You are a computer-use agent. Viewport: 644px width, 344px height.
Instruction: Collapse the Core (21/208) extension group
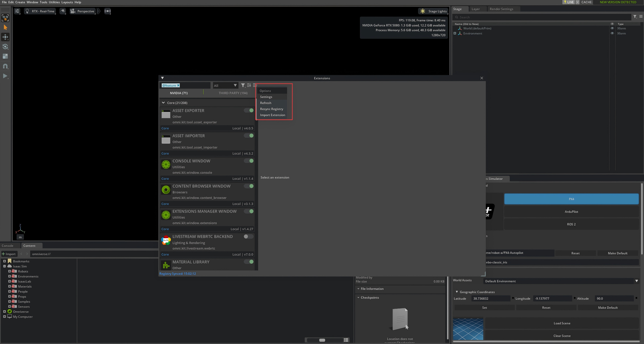[x=163, y=103]
